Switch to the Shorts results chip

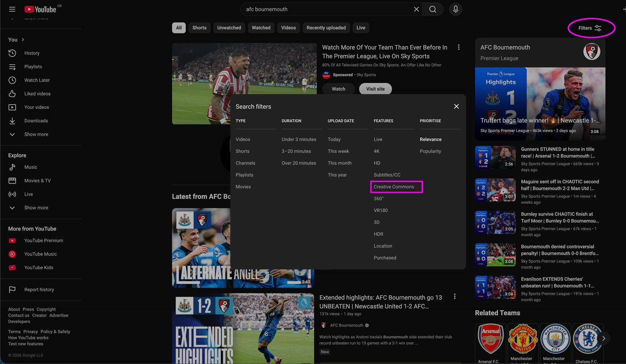[x=199, y=28]
